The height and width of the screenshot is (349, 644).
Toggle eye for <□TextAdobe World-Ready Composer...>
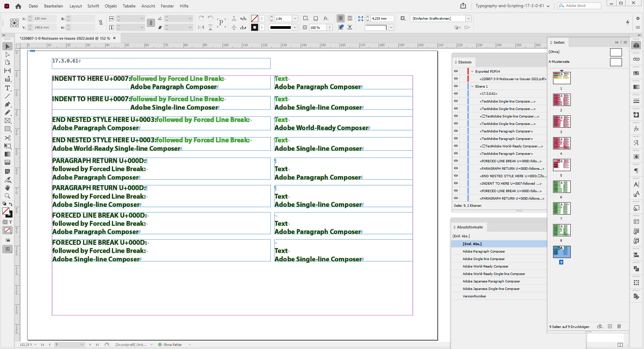(456, 146)
